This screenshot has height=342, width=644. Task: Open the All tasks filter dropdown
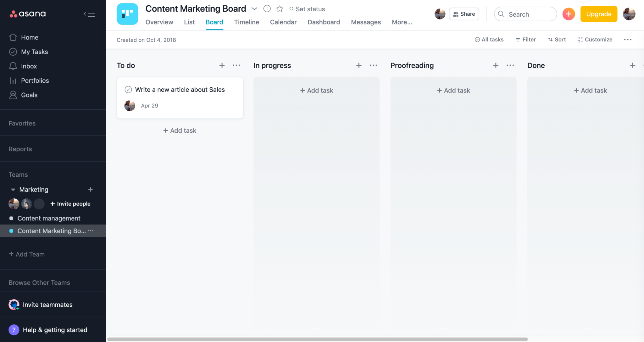coord(489,40)
